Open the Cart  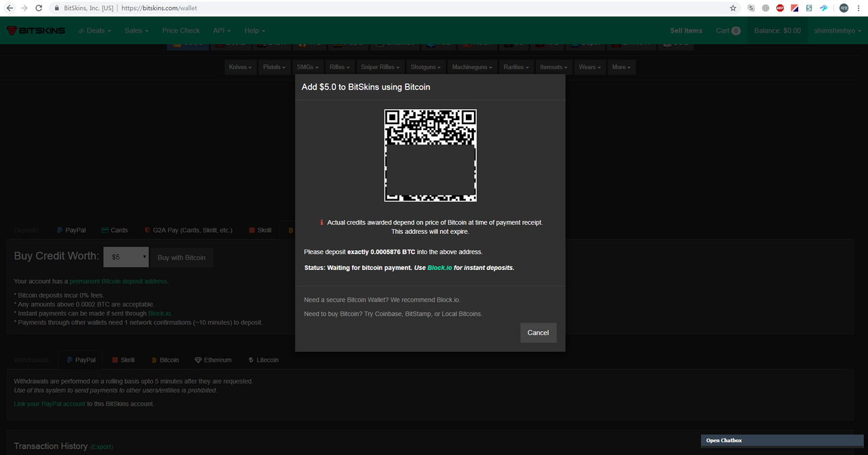[x=728, y=31]
